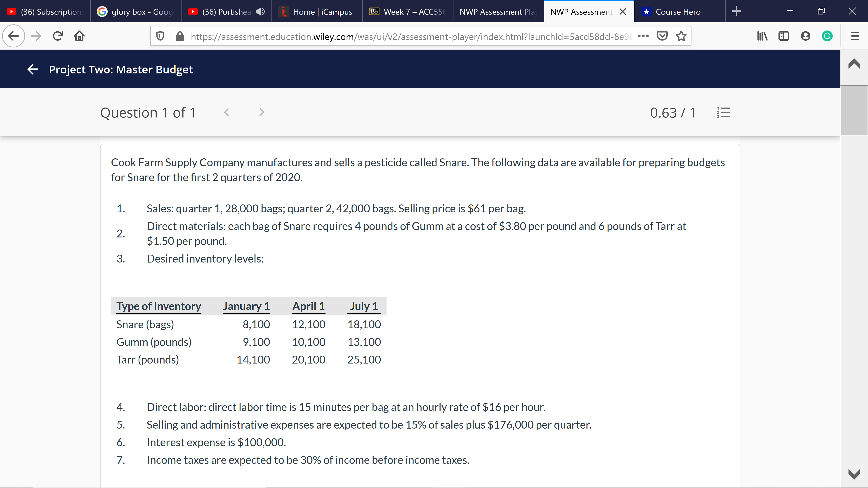Click the previous question arrow
868x488 pixels.
point(227,113)
